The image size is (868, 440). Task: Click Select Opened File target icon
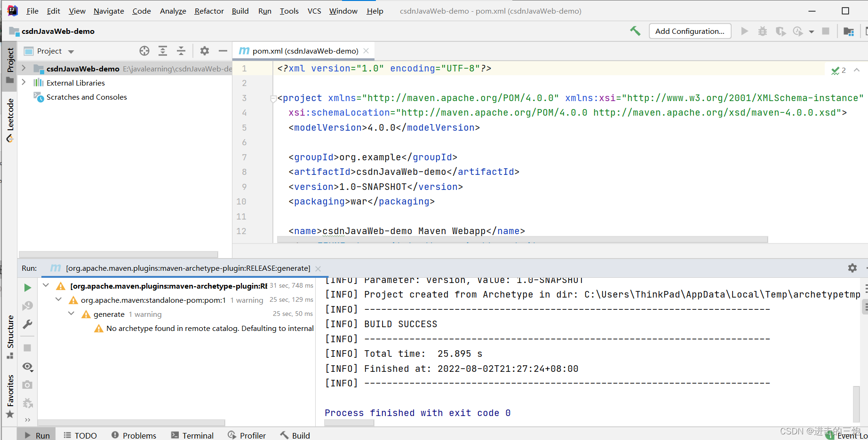144,51
